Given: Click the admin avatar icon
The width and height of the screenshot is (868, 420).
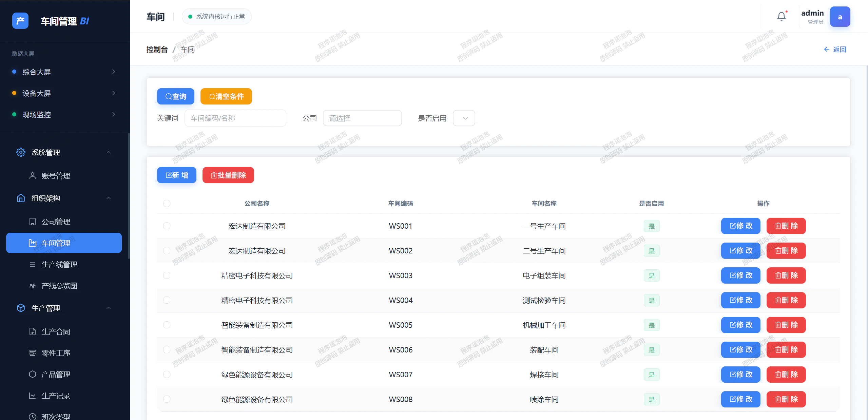Looking at the screenshot, I should (x=840, y=17).
